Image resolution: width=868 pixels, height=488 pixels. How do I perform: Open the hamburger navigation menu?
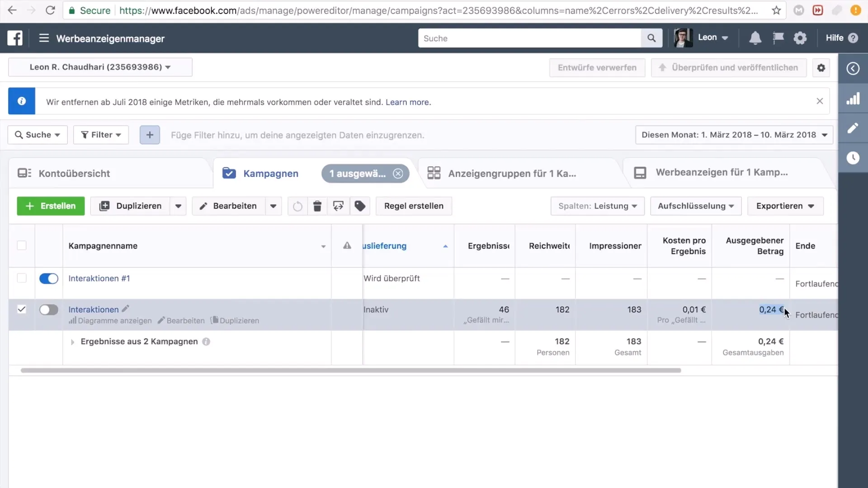click(x=43, y=38)
